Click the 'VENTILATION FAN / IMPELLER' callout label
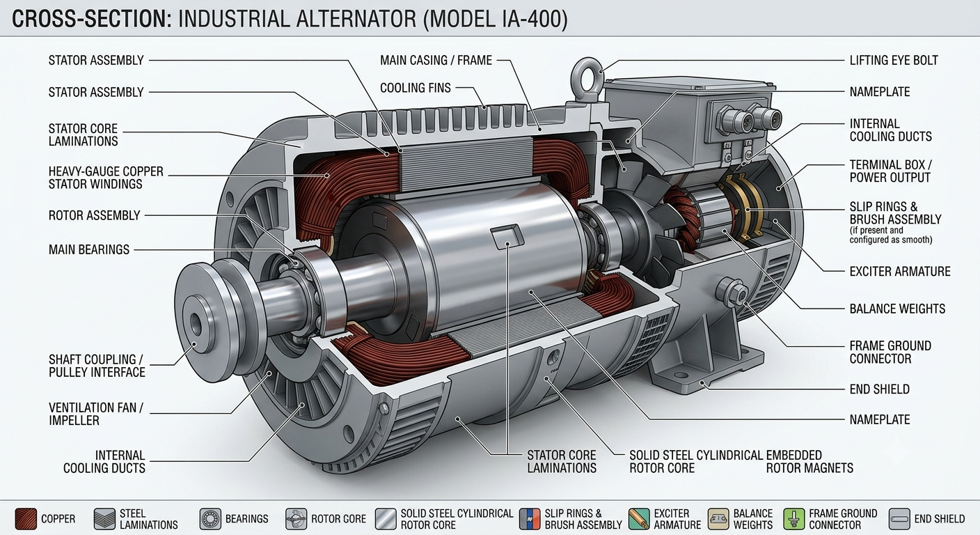This screenshot has width=980, height=535. click(96, 414)
